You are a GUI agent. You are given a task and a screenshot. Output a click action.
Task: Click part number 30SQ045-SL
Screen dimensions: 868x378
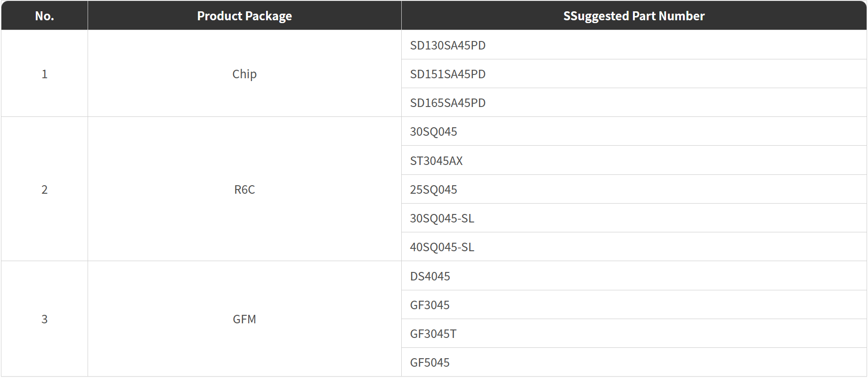click(442, 218)
